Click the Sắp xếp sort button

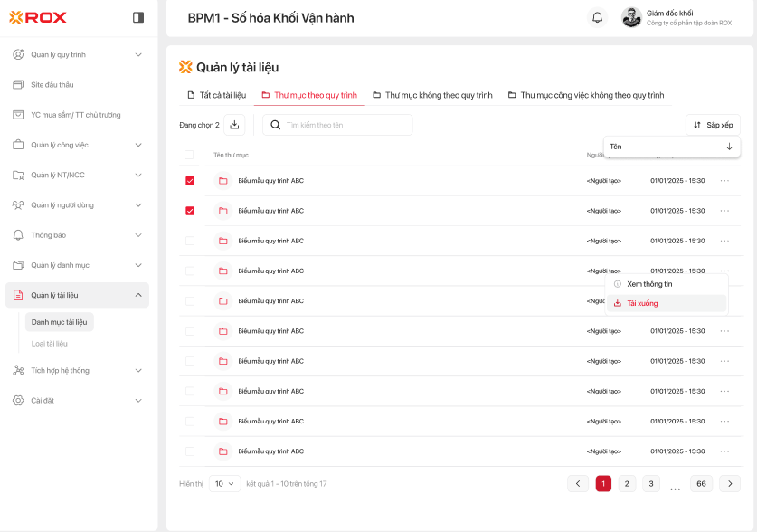point(713,125)
